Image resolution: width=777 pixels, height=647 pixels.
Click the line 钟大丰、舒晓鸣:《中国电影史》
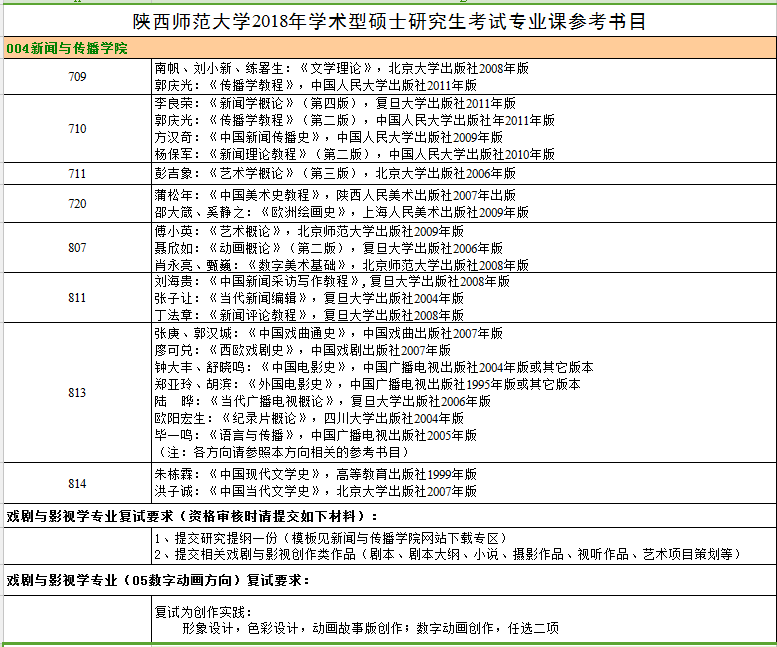click(374, 367)
